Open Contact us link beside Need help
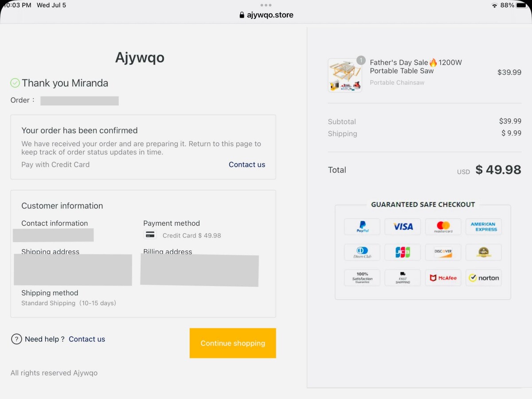This screenshot has height=399, width=532. click(87, 339)
